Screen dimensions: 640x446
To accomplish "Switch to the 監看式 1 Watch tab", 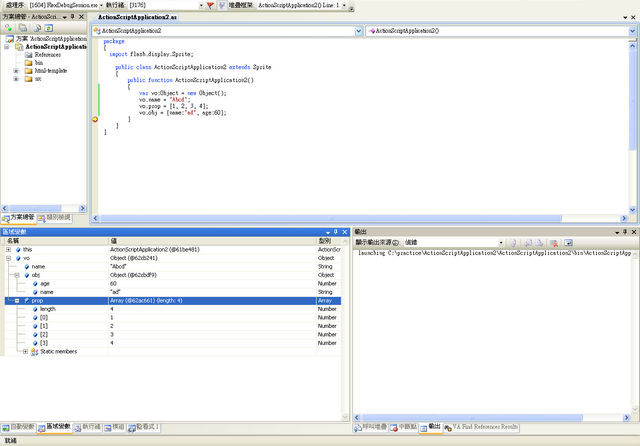I will (143, 427).
